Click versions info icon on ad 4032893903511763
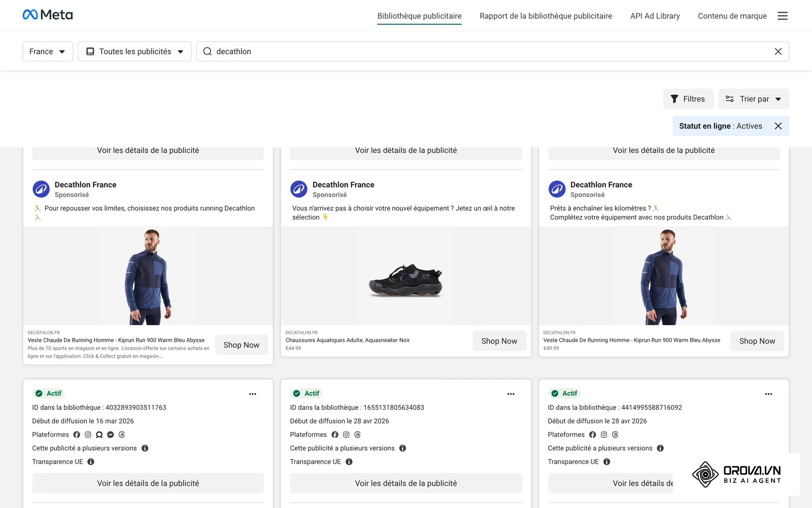The image size is (812, 508). 145,448
